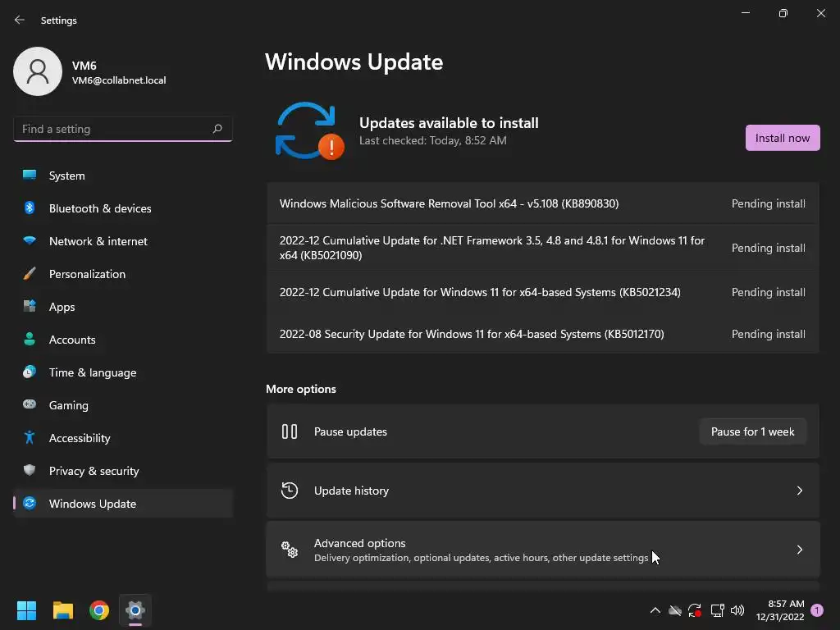Select the .NET Framework KB5021090 update
Viewport: 840px width, 630px height.
(x=543, y=248)
